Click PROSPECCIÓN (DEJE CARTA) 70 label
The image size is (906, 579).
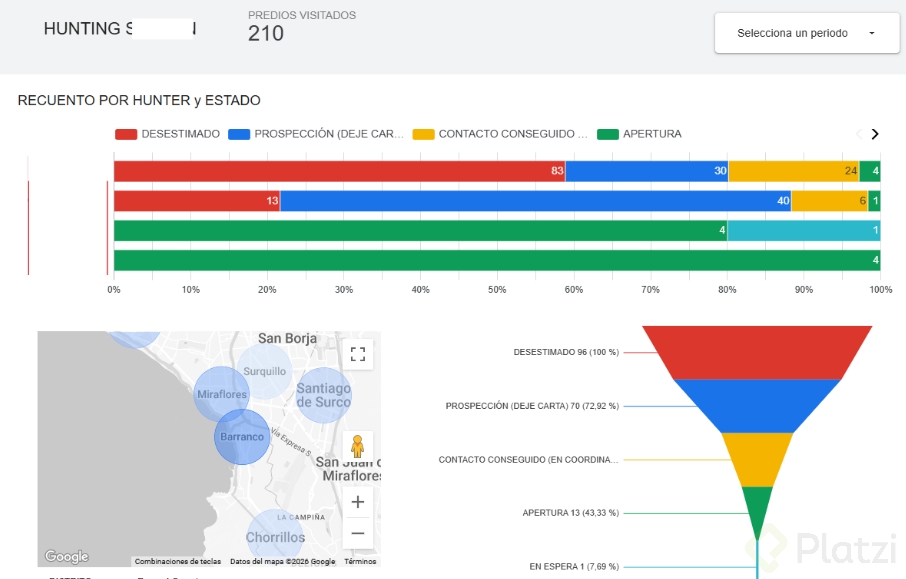coord(532,406)
